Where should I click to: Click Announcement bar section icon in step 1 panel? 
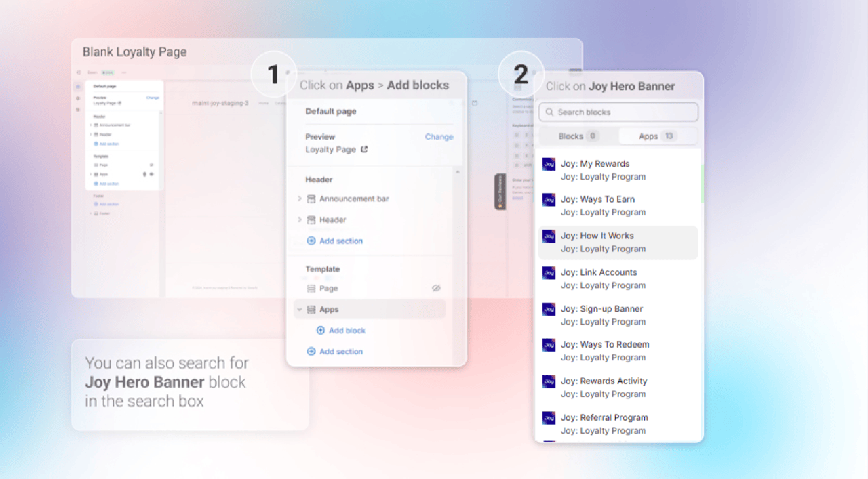[311, 199]
